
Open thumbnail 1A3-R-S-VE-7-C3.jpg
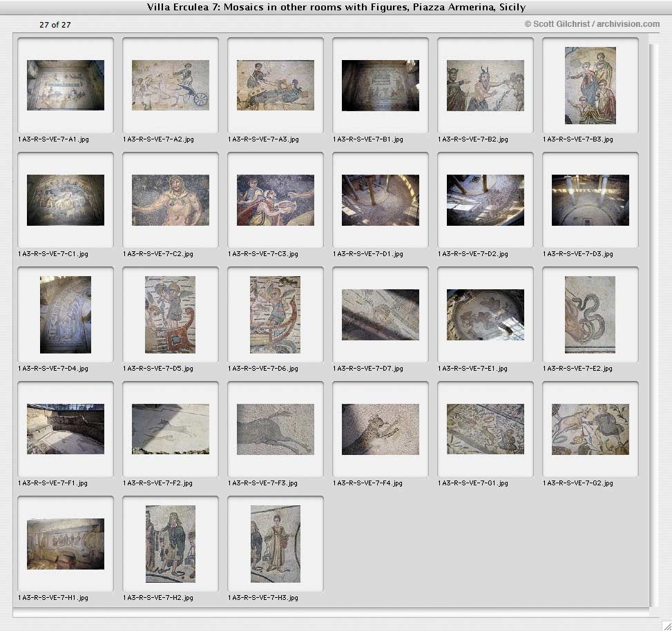click(276, 200)
